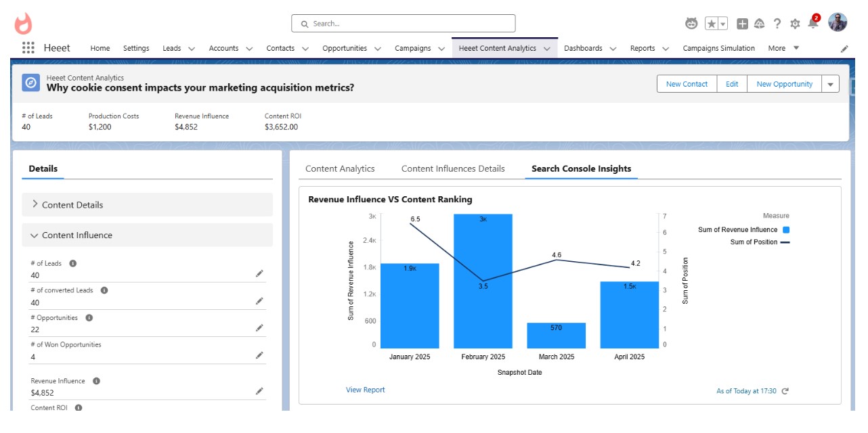
Task: Open the more actions dropdown beside New Opportunity
Action: 830,84
